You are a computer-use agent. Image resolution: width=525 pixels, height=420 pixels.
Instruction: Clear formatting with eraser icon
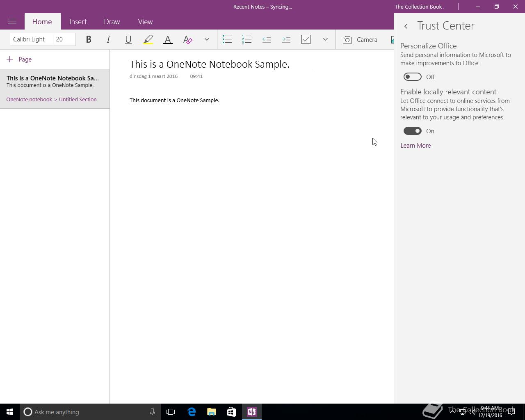(x=187, y=39)
